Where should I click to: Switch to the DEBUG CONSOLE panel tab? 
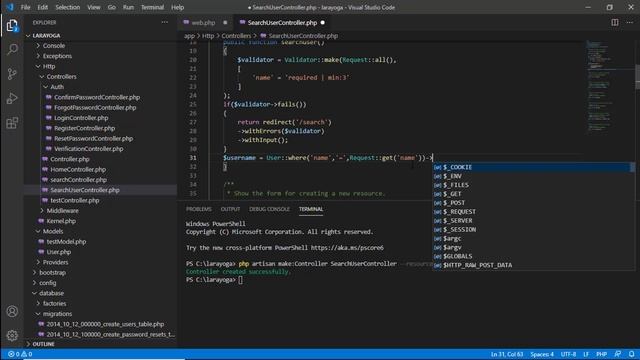[269, 209]
